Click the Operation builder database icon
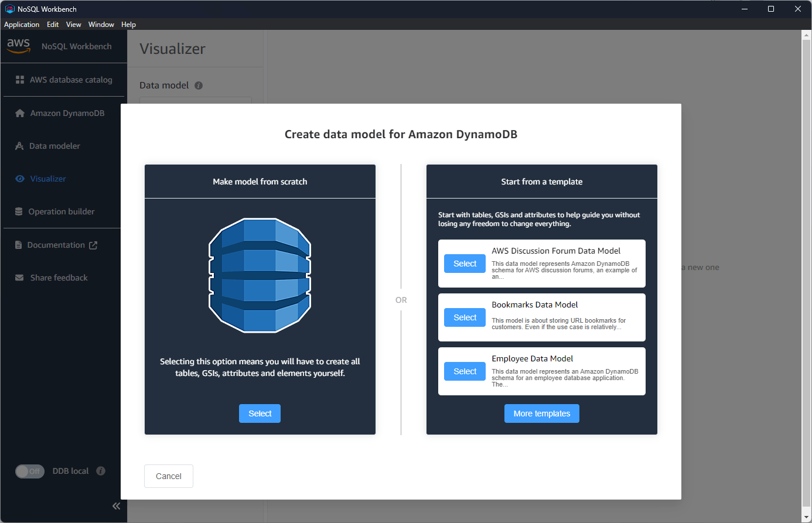This screenshot has width=812, height=523. pyautogui.click(x=19, y=211)
